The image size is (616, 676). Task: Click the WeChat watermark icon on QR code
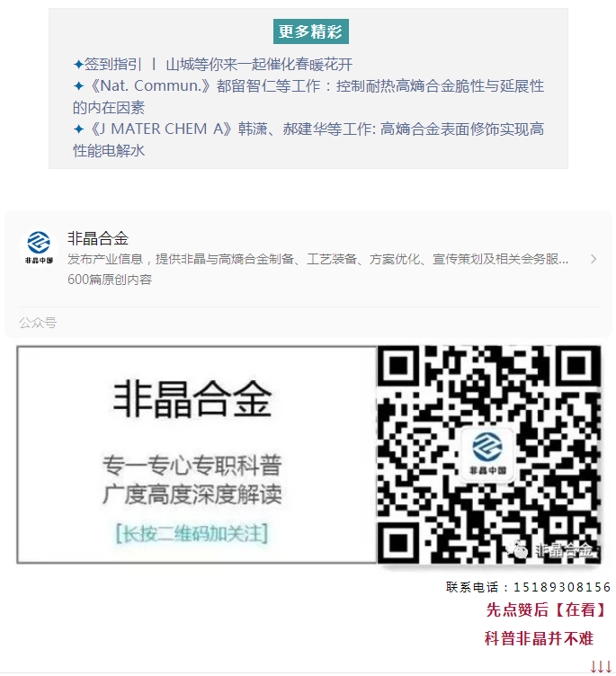tap(518, 549)
